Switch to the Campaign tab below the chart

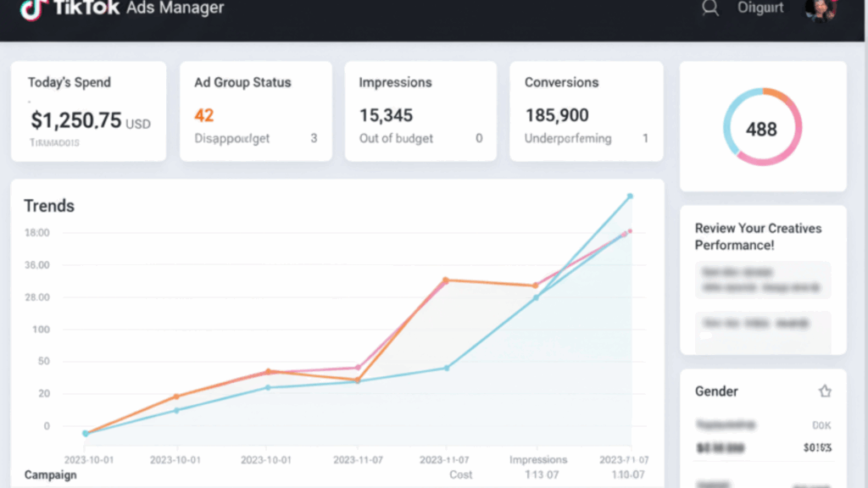pyautogui.click(x=50, y=474)
